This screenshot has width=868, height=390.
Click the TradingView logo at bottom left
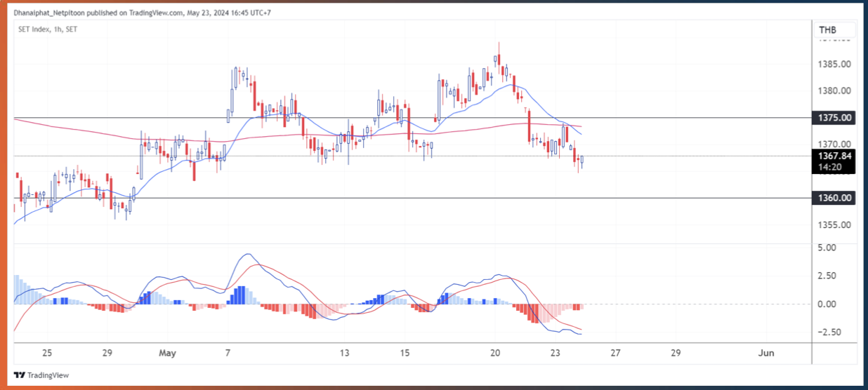(42, 375)
